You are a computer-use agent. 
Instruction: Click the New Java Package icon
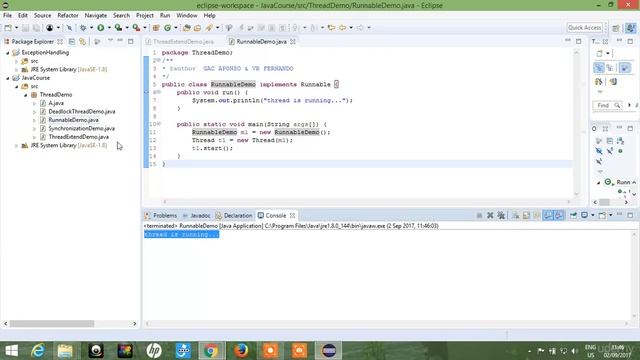(x=156, y=28)
